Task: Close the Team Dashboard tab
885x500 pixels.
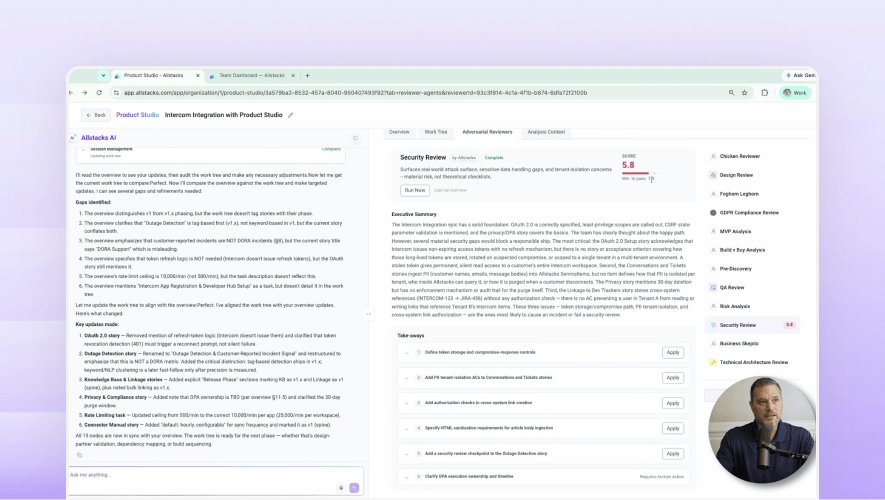Action: (293, 75)
